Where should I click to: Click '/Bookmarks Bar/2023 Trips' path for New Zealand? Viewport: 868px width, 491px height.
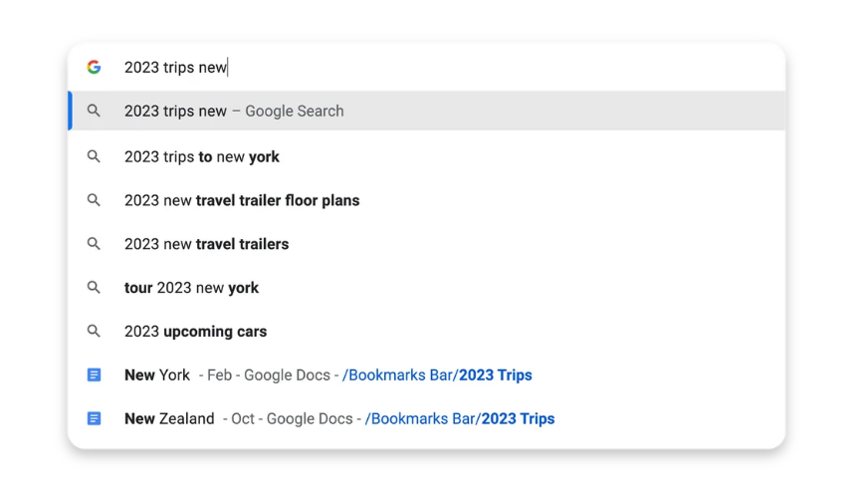460,418
